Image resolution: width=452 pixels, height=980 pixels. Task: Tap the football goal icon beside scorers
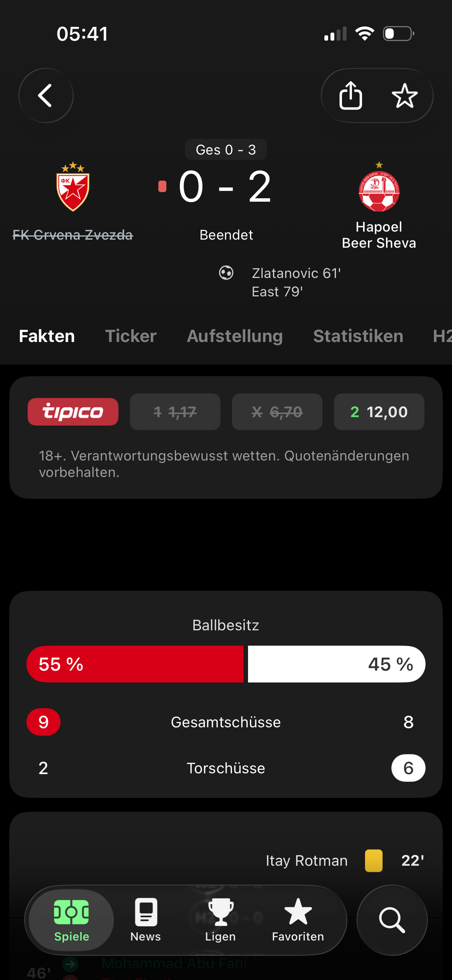click(226, 273)
